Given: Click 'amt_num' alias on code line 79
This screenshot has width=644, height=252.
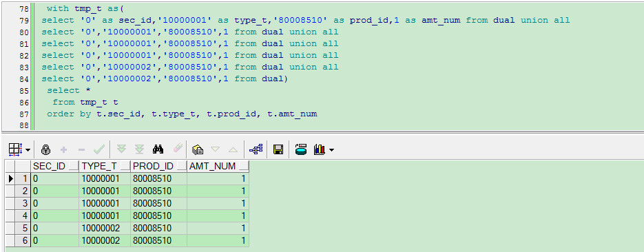Looking at the screenshot, I should point(441,20).
